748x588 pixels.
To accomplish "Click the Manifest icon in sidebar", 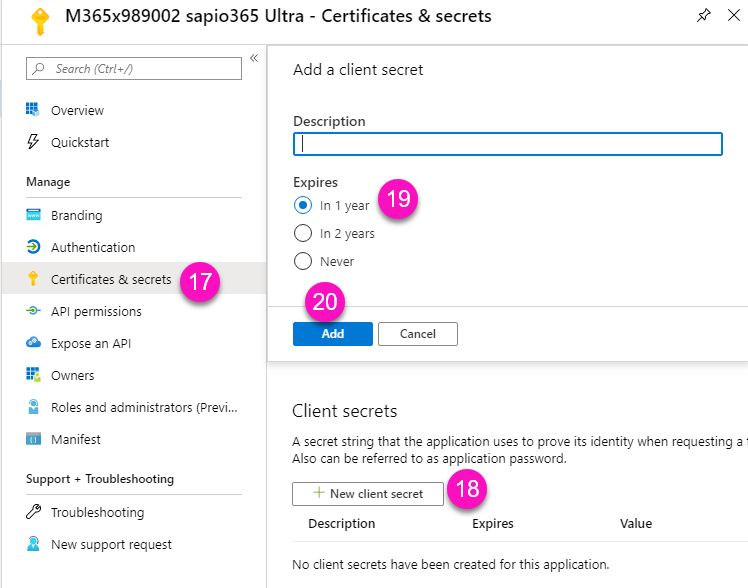I will click(x=33, y=439).
